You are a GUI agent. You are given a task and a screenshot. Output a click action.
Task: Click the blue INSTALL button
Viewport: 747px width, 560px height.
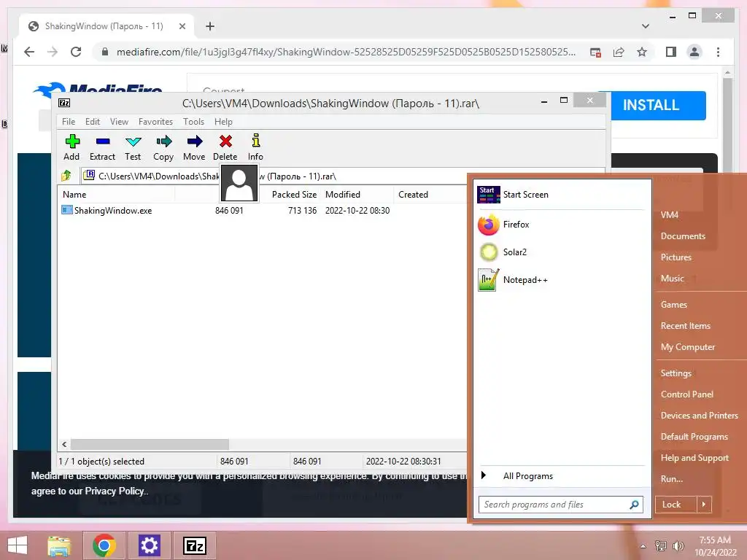[658, 105]
